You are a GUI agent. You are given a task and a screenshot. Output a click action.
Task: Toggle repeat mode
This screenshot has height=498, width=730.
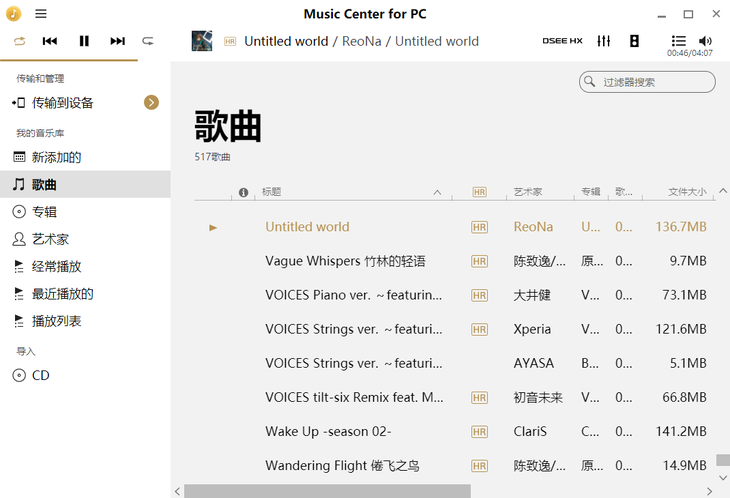coord(20,41)
